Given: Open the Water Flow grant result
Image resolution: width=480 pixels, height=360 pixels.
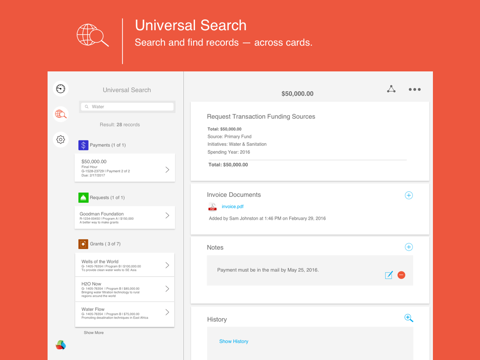Looking at the screenshot, I should [125, 314].
